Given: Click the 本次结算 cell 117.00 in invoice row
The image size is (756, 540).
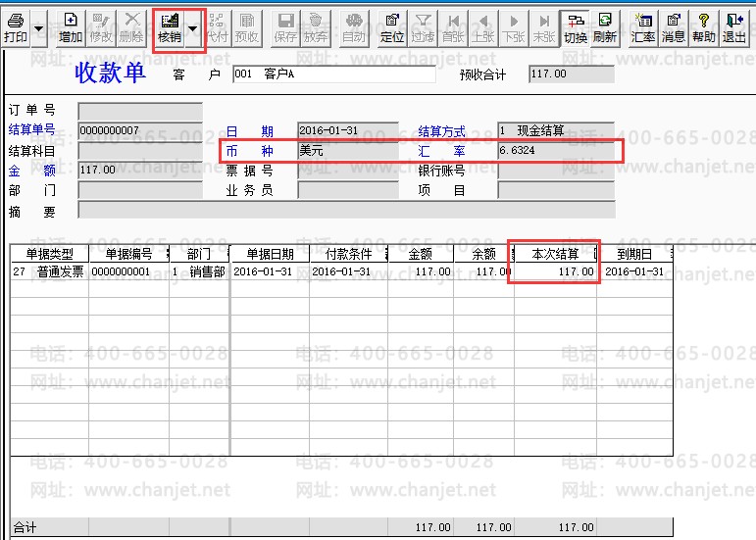Looking at the screenshot, I should pos(555,271).
